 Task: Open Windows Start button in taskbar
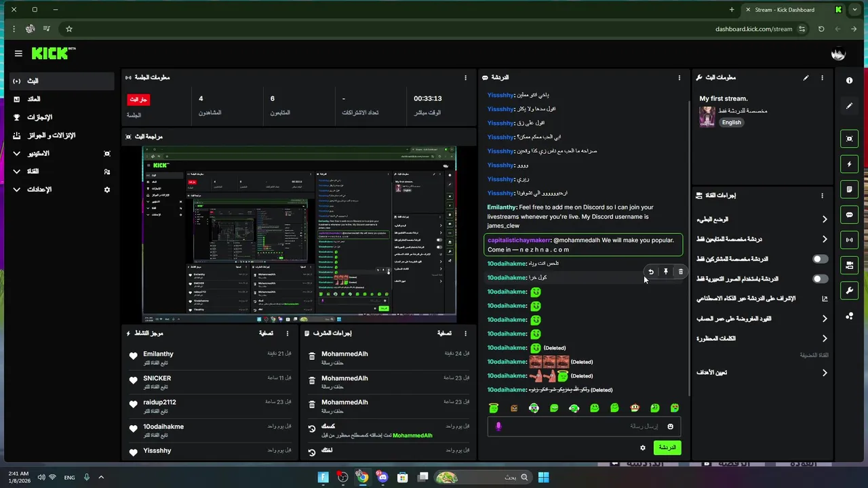pos(543,477)
